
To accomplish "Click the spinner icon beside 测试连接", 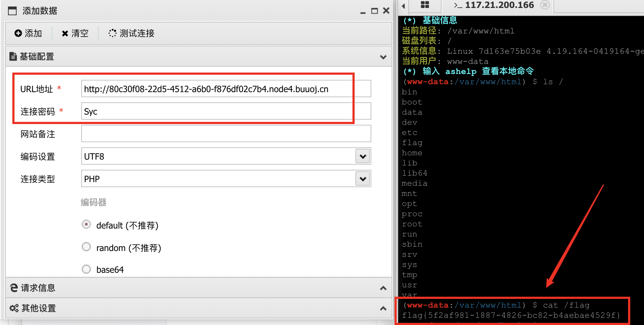I will pos(112,33).
